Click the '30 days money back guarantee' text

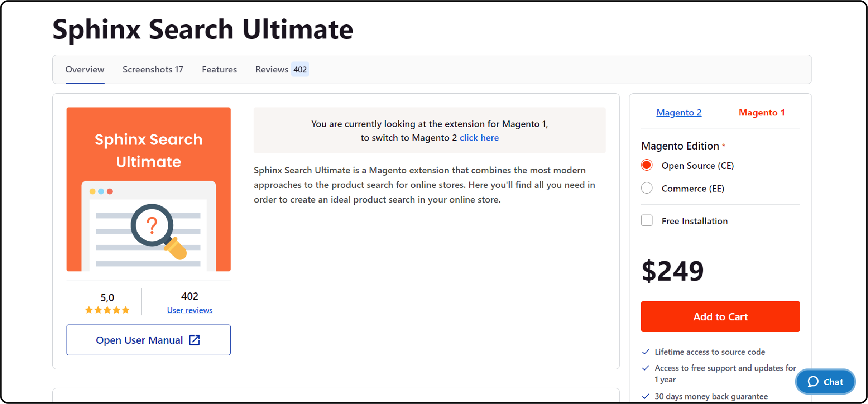pos(711,396)
